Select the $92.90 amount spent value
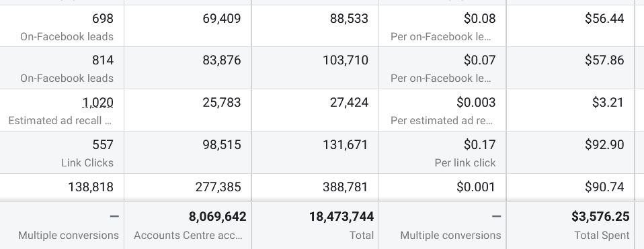The width and height of the screenshot is (644, 249). point(604,144)
